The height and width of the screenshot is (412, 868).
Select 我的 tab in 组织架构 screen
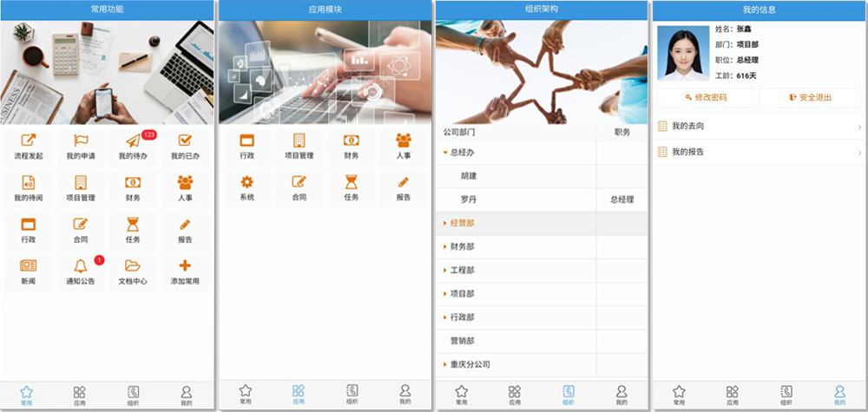pos(621,396)
